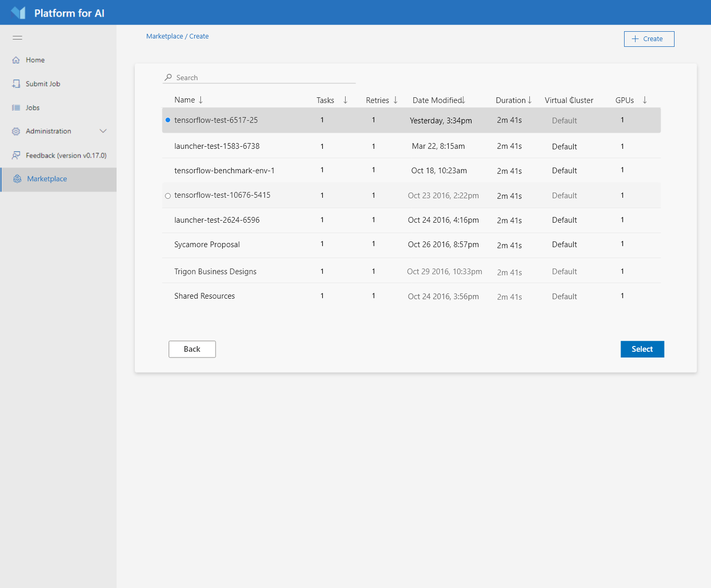711x588 pixels.
Task: Click tensorflow-test-10676-5415 name text
Action: [x=222, y=195]
